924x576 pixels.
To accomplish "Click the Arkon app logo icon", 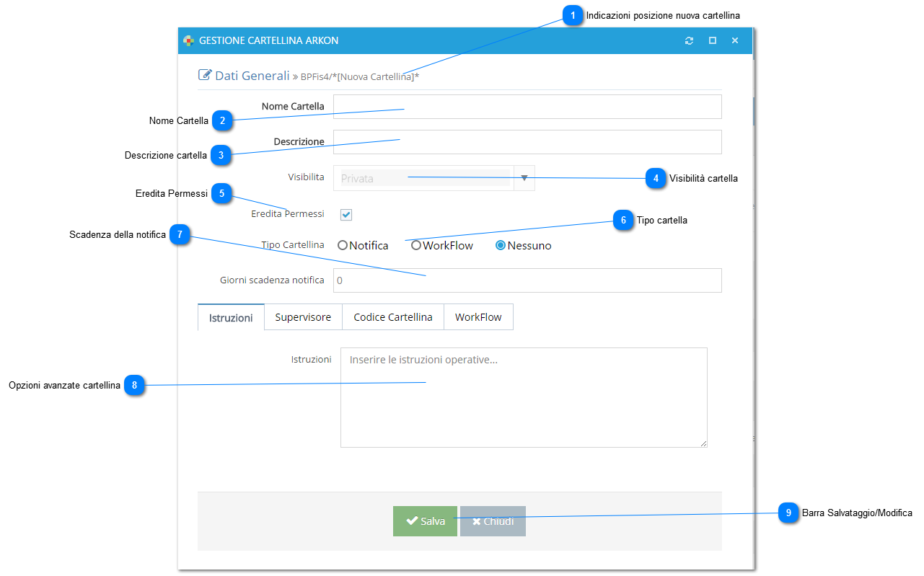I will 188,41.
